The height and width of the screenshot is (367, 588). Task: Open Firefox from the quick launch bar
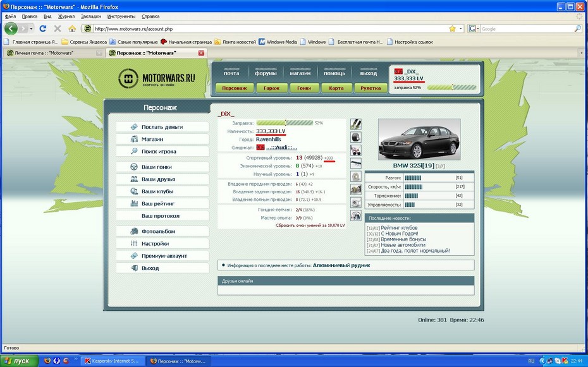coord(47,361)
